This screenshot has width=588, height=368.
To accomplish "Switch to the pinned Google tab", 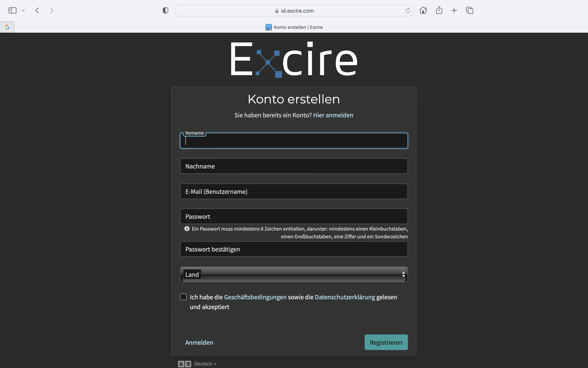I will click(x=7, y=27).
